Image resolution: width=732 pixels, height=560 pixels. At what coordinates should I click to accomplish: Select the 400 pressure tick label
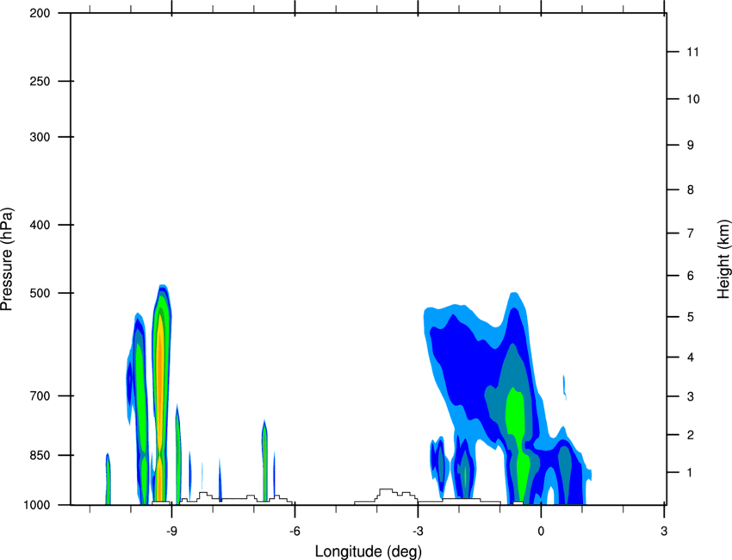pyautogui.click(x=40, y=225)
